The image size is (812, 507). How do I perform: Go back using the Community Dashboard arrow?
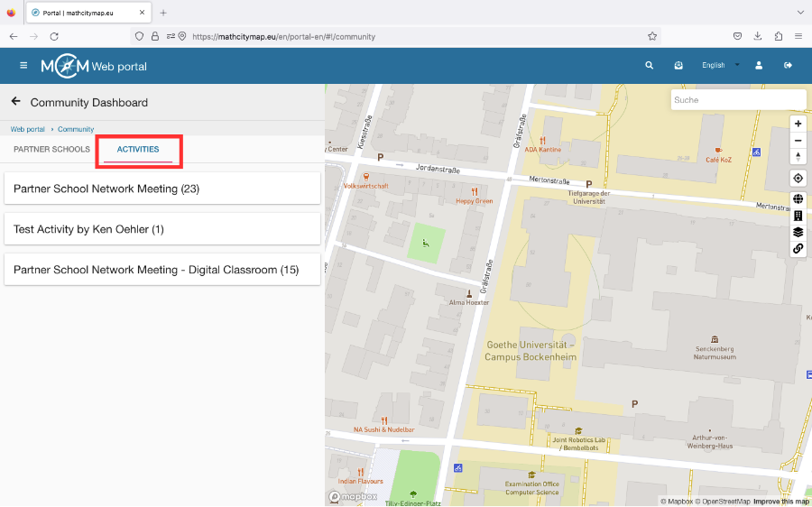point(15,102)
